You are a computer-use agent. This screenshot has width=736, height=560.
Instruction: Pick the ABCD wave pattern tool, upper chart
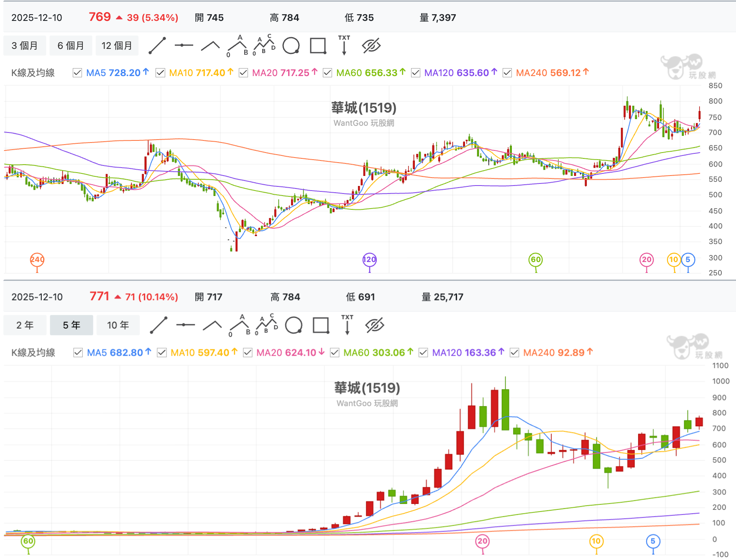click(x=265, y=45)
